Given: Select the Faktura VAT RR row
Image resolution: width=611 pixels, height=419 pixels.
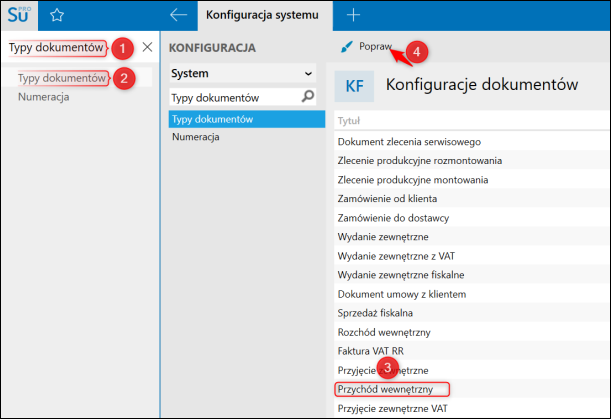Looking at the screenshot, I should (371, 352).
